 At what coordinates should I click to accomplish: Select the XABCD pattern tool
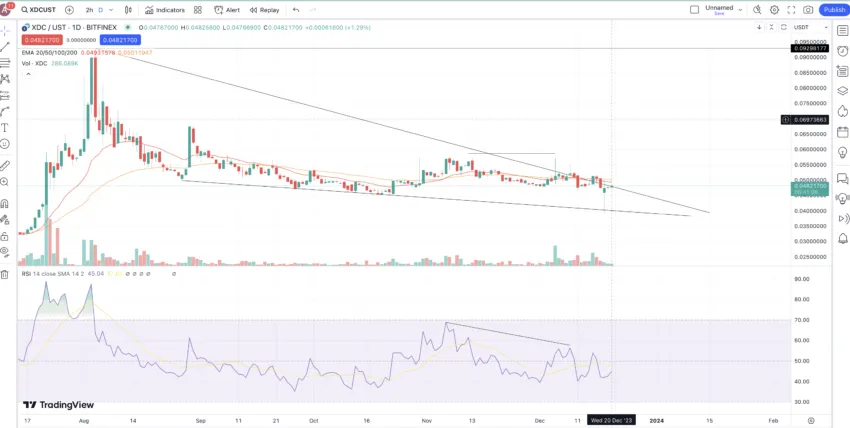5,79
